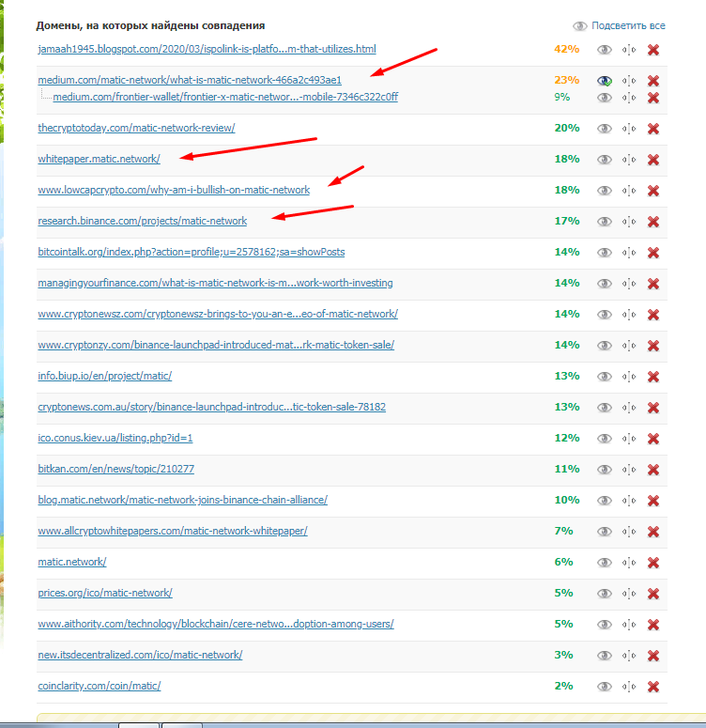Viewport: 706px width, 728px height.
Task: Remove bitcointalk.org row with red X
Action: pos(653,253)
